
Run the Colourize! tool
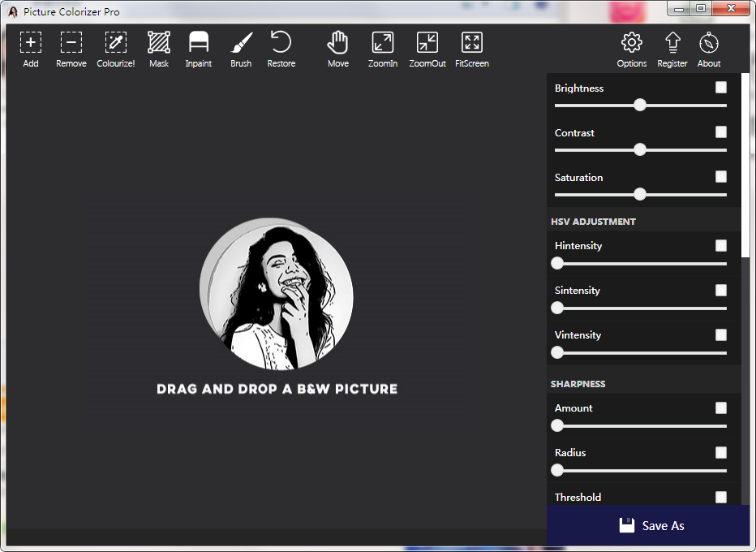pyautogui.click(x=116, y=43)
